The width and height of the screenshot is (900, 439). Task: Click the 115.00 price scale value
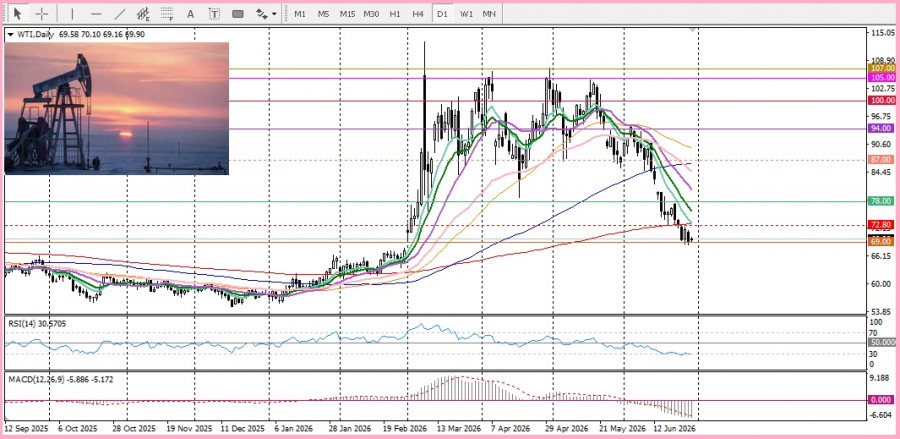883,33
